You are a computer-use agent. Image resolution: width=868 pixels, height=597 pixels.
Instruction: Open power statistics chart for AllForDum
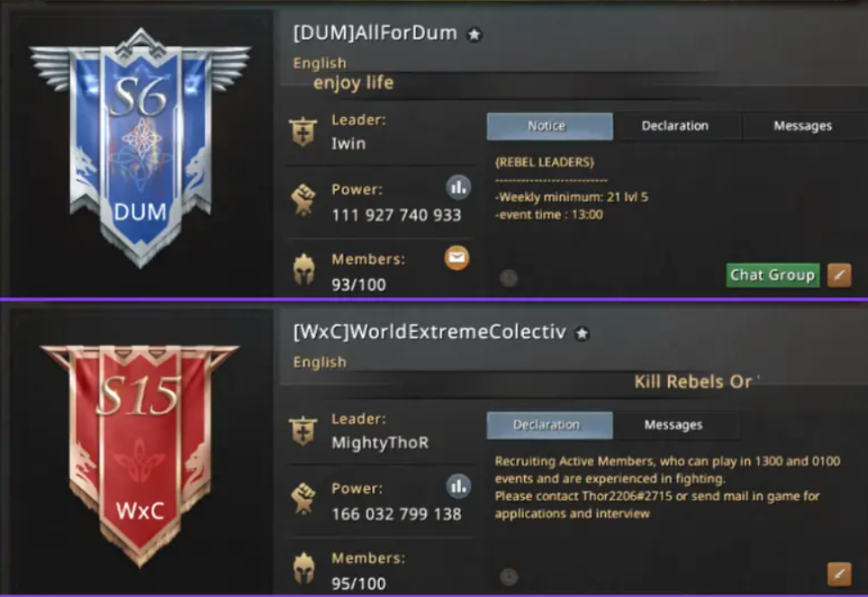(x=458, y=187)
